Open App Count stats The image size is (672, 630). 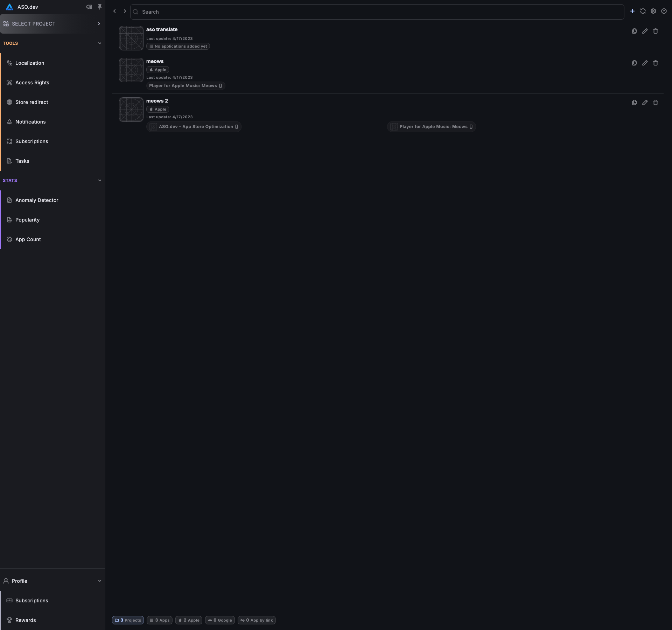[x=53, y=239]
